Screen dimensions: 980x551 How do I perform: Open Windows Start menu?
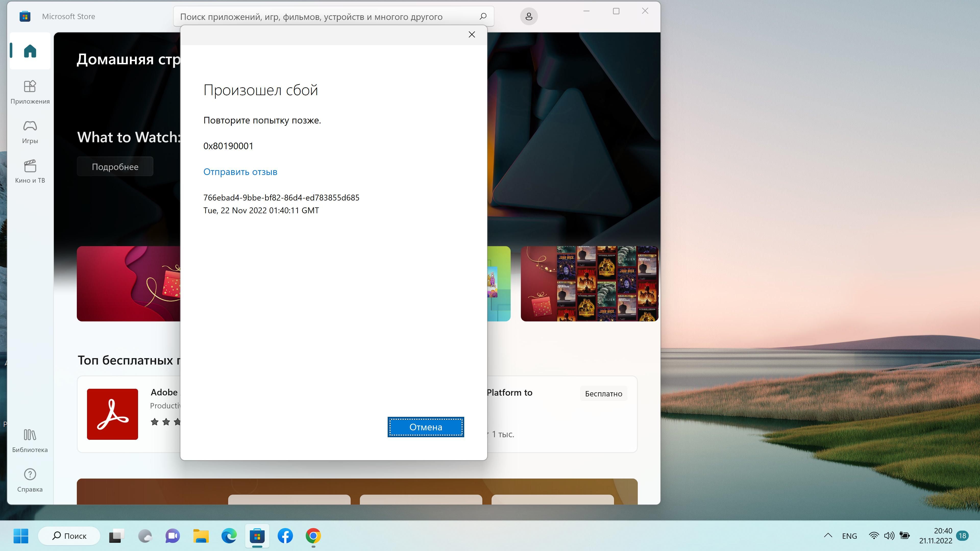20,536
